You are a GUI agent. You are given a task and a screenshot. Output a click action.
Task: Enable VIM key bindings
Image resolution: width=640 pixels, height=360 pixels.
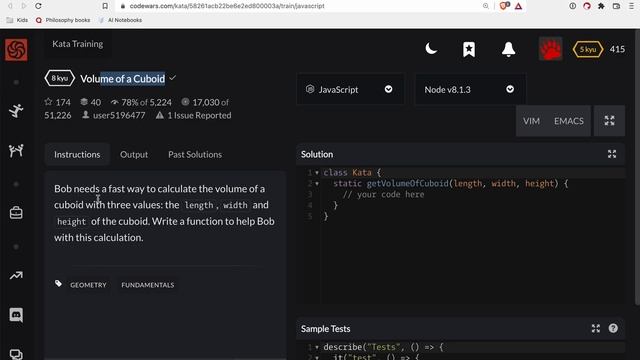(531, 121)
